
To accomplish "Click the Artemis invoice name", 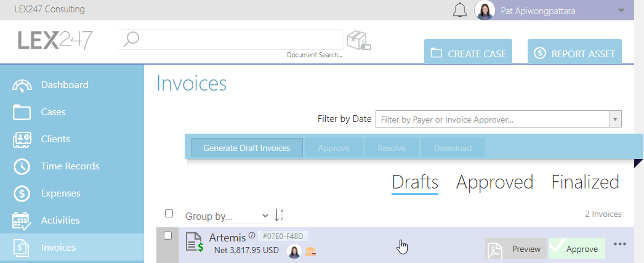I will tap(227, 237).
